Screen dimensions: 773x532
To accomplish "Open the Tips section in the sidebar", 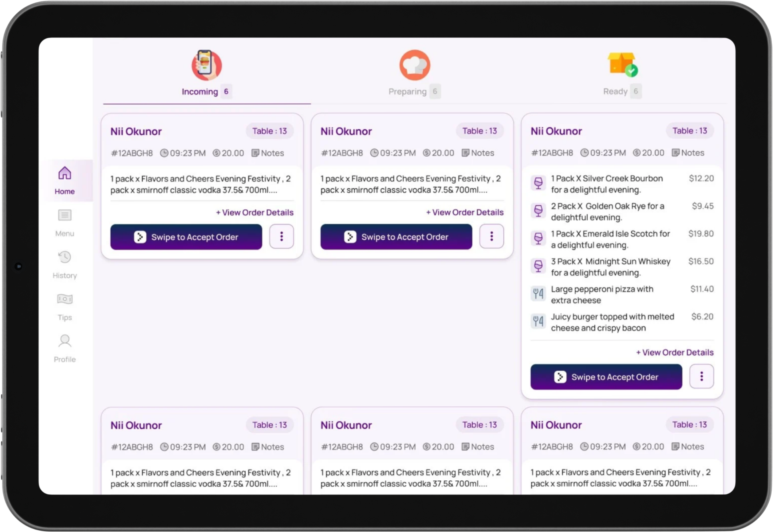I will point(65,307).
